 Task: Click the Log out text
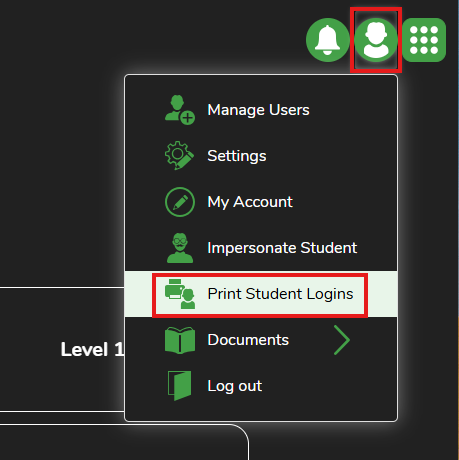point(235,386)
